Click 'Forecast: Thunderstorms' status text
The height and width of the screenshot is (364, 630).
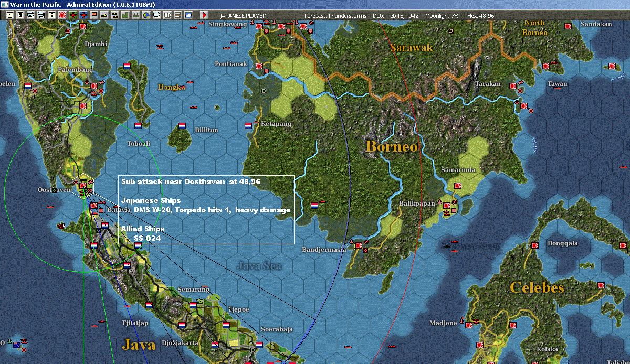(336, 16)
